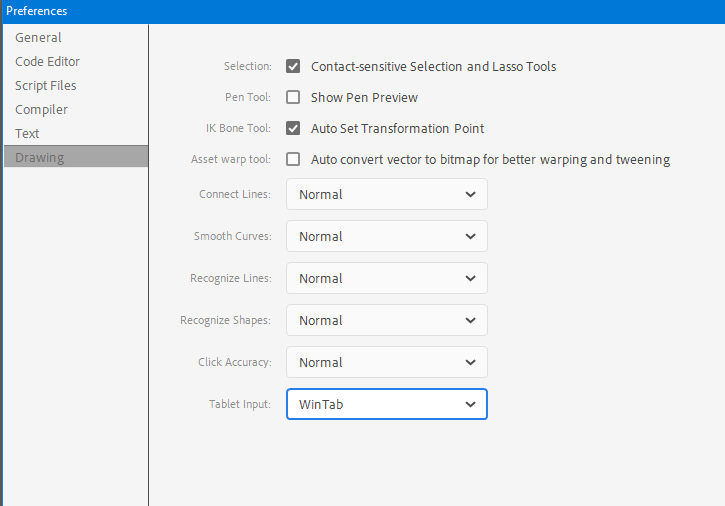The image size is (725, 506).
Task: Select the General preferences category
Action: tap(38, 38)
